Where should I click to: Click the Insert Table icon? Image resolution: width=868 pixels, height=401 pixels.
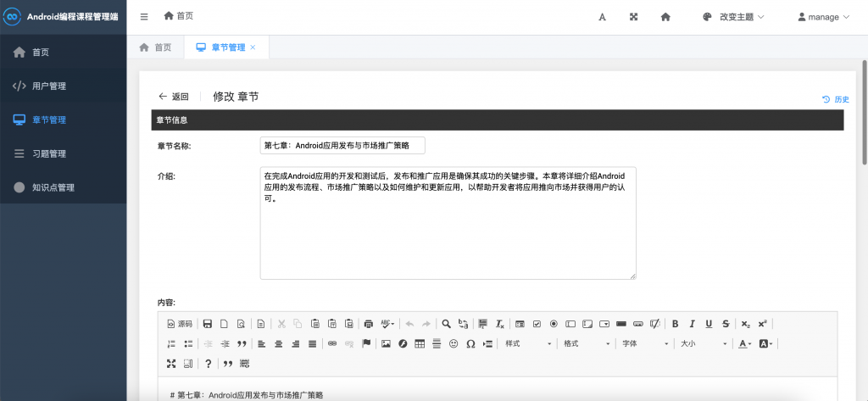420,344
